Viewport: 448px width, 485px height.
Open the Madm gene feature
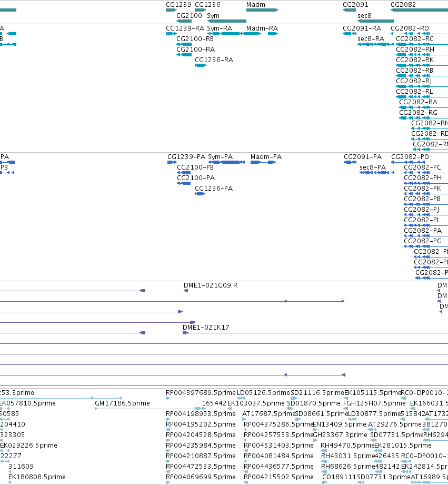pos(262,10)
